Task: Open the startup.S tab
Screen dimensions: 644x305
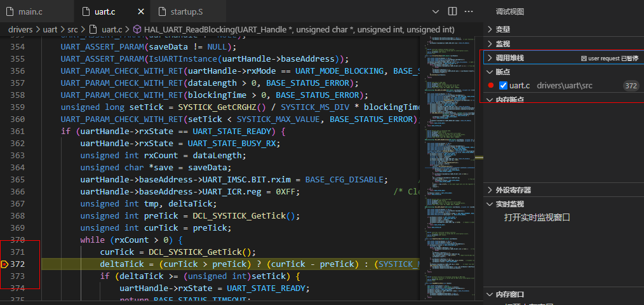Action: click(x=187, y=11)
